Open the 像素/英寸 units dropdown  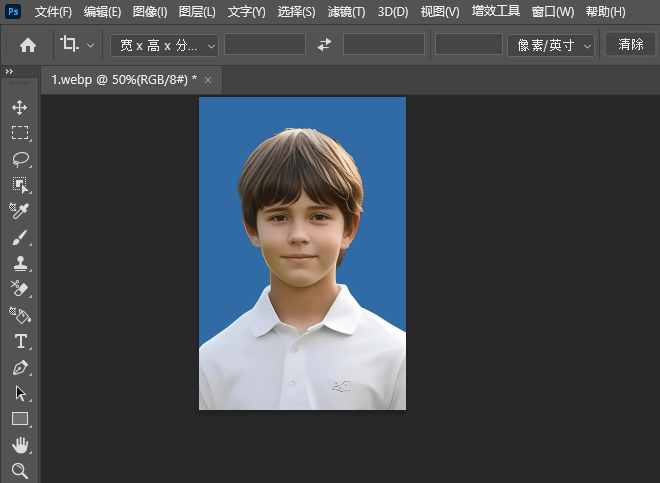(x=550, y=45)
